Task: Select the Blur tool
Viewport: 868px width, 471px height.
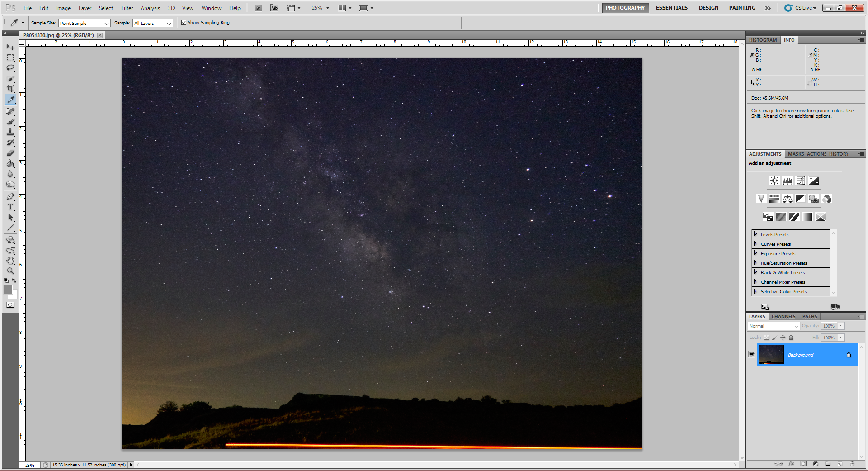Action: coord(10,174)
